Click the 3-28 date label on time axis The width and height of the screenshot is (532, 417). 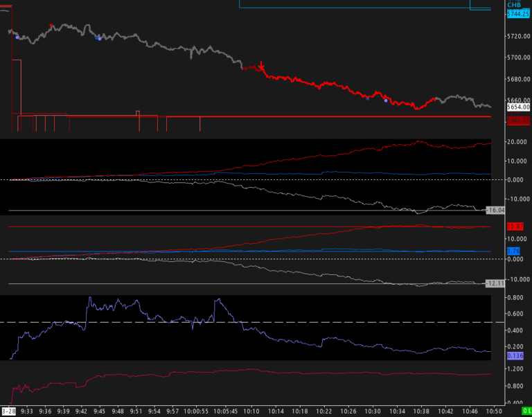coord(8,411)
